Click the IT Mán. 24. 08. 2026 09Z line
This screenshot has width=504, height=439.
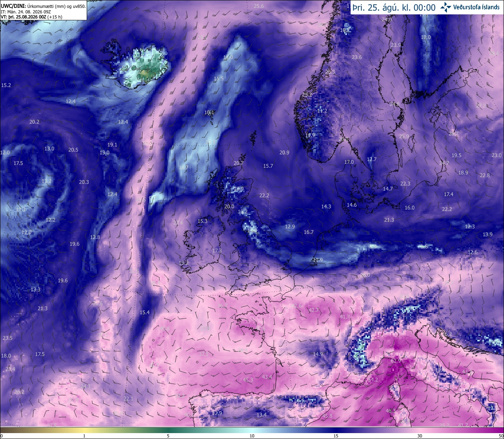pyautogui.click(x=26, y=12)
